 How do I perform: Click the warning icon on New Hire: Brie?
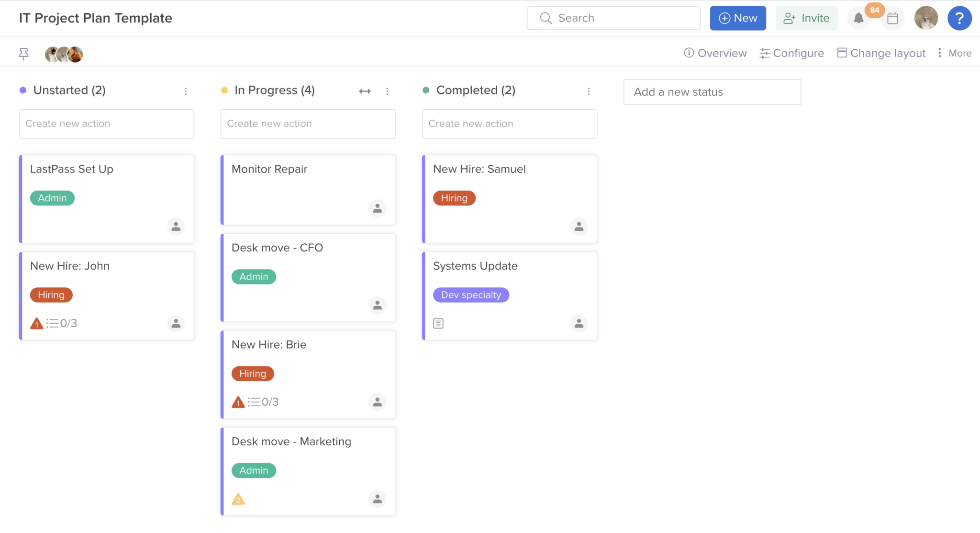click(238, 402)
